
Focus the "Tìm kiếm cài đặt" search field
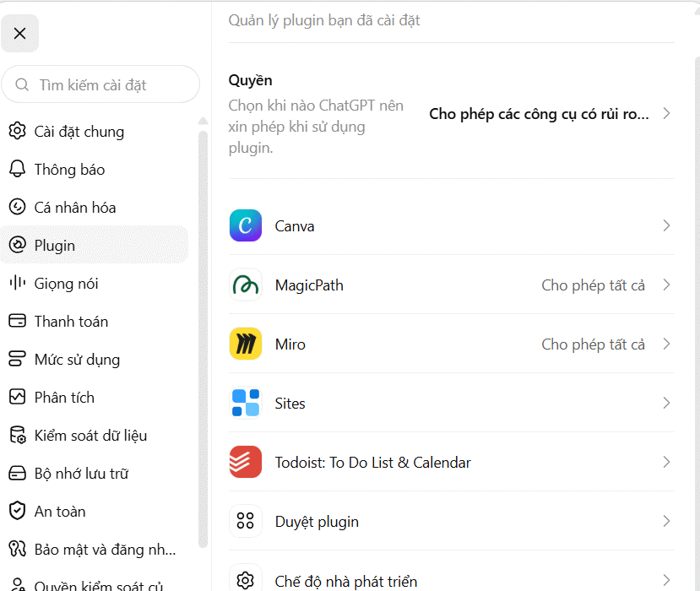[x=100, y=84]
